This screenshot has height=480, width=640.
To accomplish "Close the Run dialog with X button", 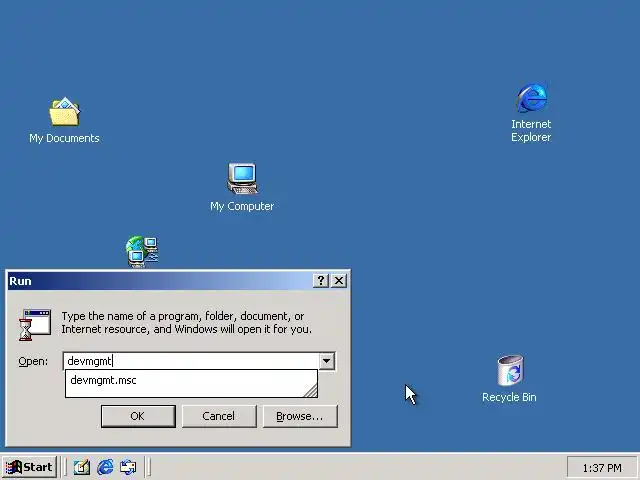I will pyautogui.click(x=339, y=280).
